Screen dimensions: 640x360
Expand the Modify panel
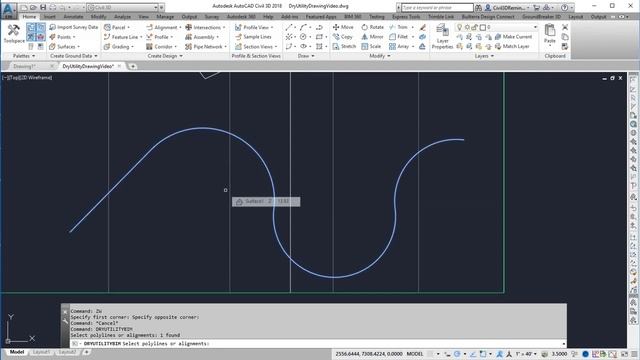pyautogui.click(x=380, y=56)
